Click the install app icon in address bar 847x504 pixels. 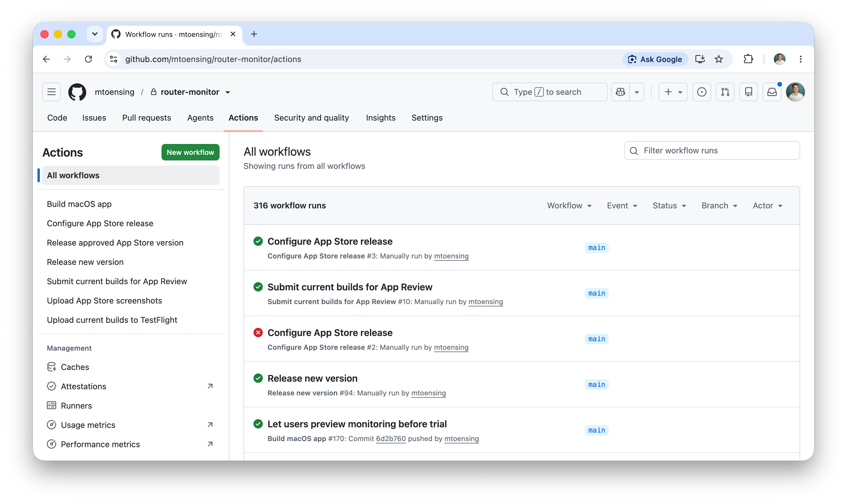699,59
